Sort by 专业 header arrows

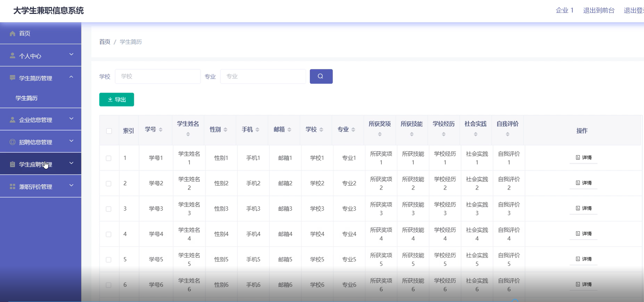coord(353,129)
